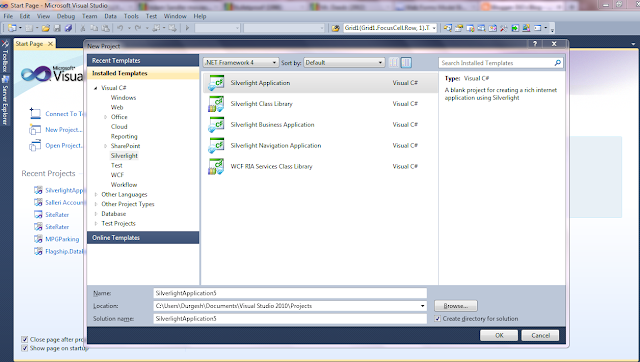Click the search magnifier in Search Installed Templates
640x362 pixels.
[558, 63]
